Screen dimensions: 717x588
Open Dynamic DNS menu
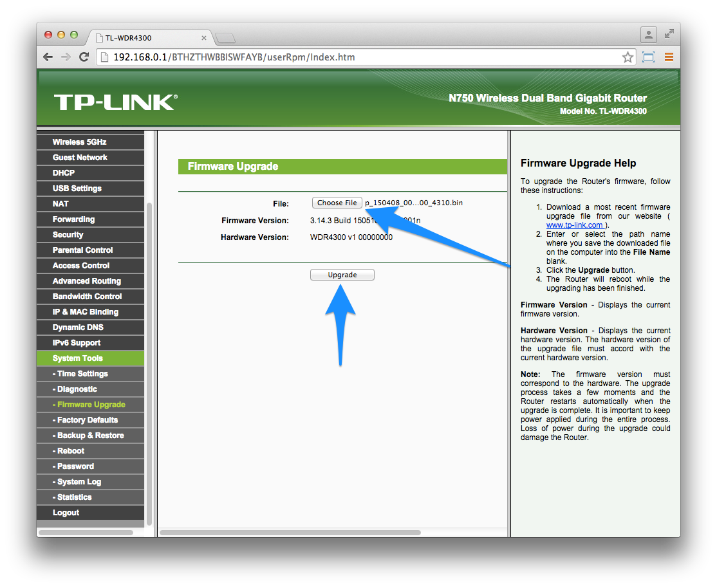(x=91, y=327)
